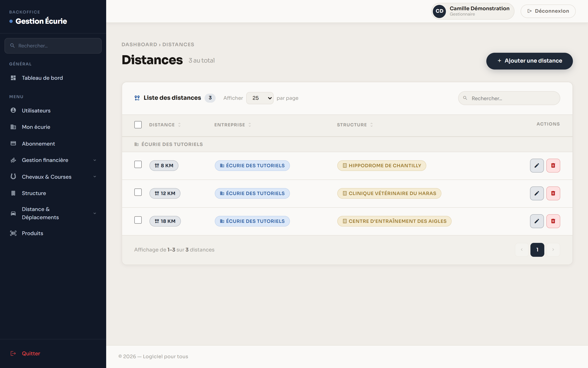Go to the next page arrow
The image size is (588, 368).
pos(553,249)
